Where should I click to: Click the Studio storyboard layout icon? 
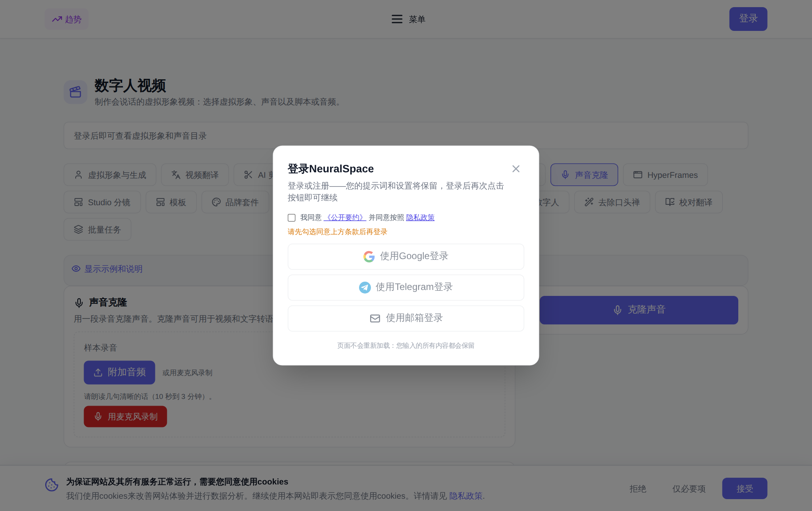[x=78, y=202]
